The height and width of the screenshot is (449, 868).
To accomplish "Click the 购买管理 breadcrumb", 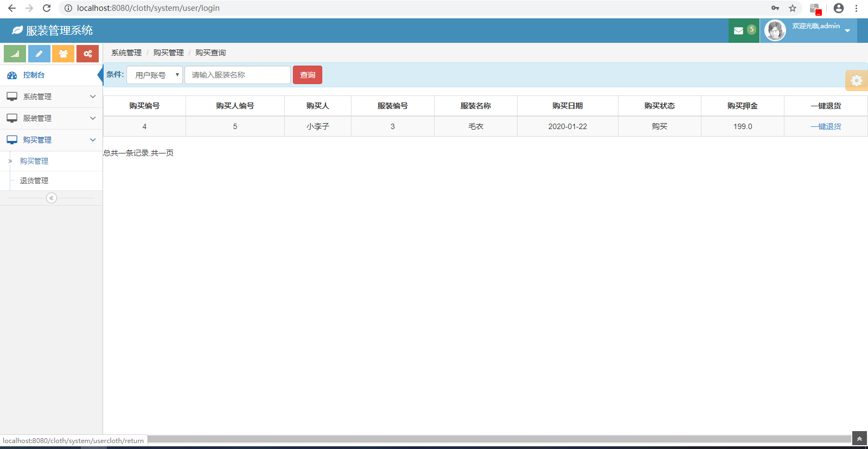I will [x=169, y=53].
